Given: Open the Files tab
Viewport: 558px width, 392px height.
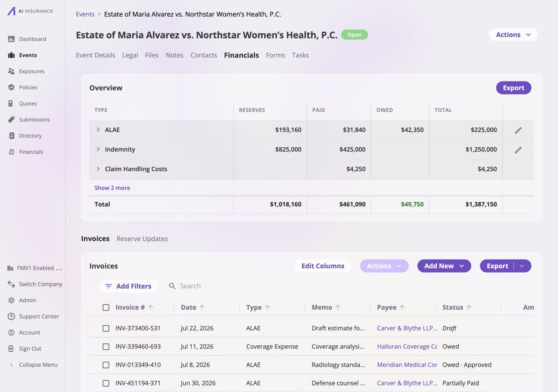Looking at the screenshot, I should tap(152, 55).
